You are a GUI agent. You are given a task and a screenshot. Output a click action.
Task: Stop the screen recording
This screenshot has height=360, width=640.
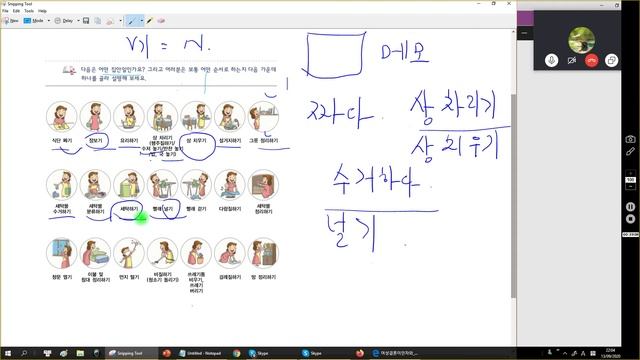tap(630, 219)
